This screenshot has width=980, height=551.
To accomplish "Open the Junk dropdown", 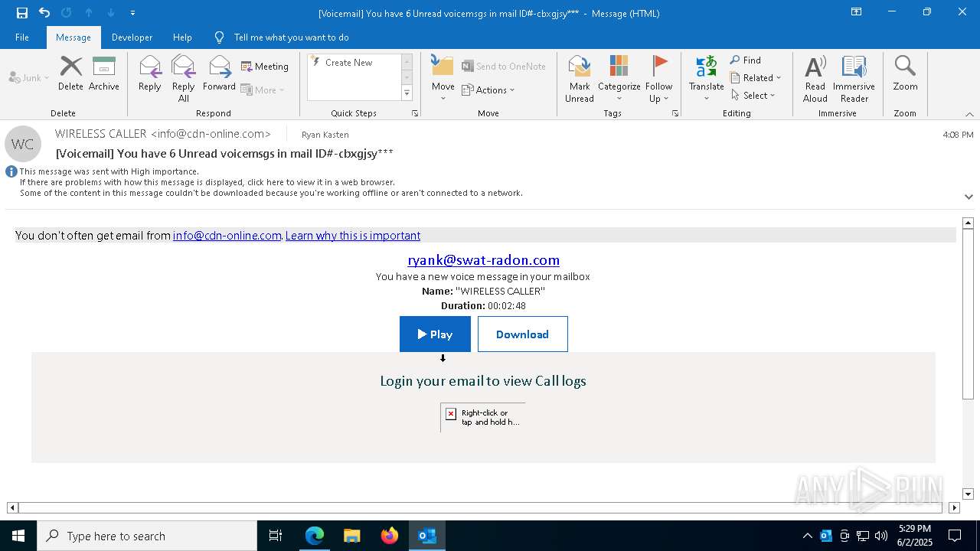I will coord(29,77).
